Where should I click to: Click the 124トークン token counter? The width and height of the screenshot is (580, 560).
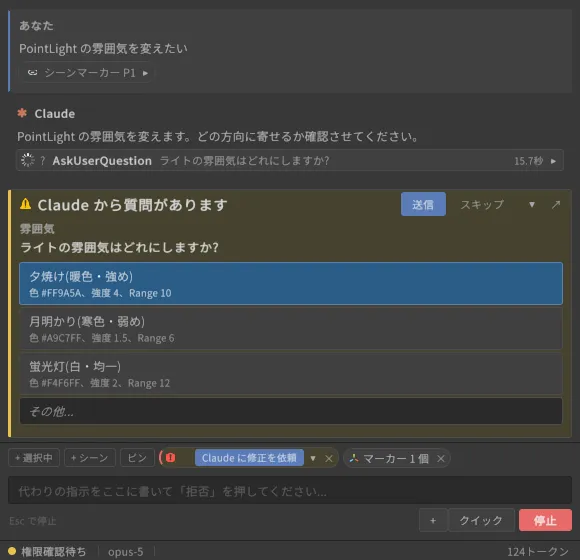pos(538,552)
